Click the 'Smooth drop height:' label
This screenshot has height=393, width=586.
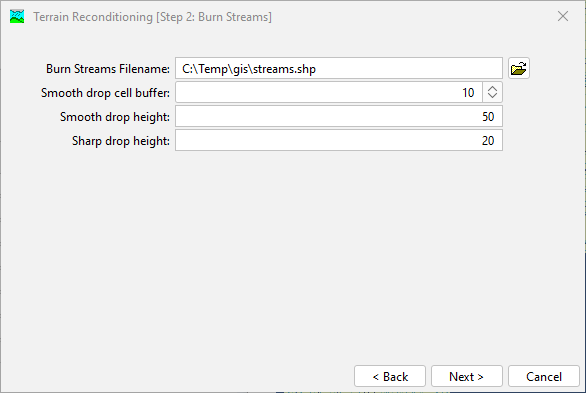pos(115,117)
